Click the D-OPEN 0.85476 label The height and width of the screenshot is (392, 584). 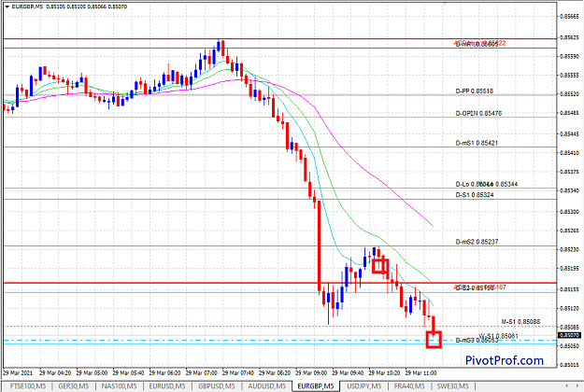point(478,114)
